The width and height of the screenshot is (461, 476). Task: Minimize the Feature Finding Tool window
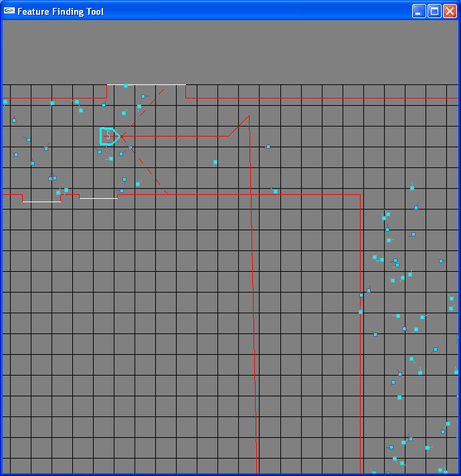point(419,11)
